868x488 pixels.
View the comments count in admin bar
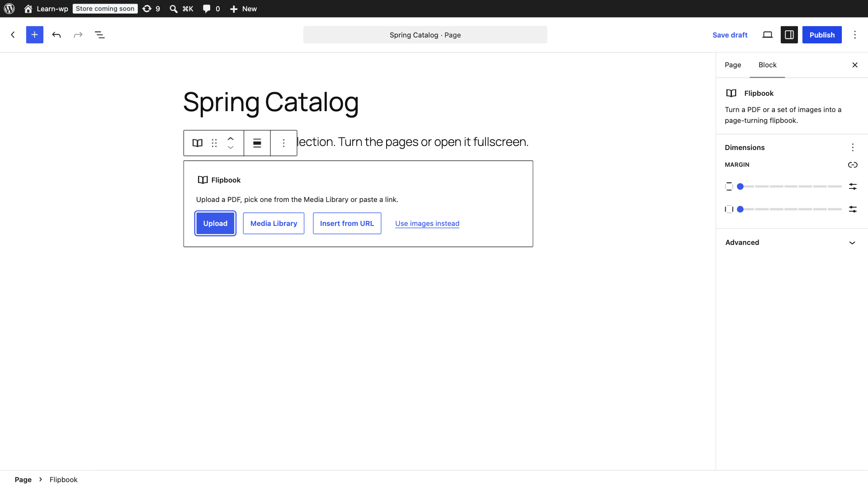click(211, 9)
